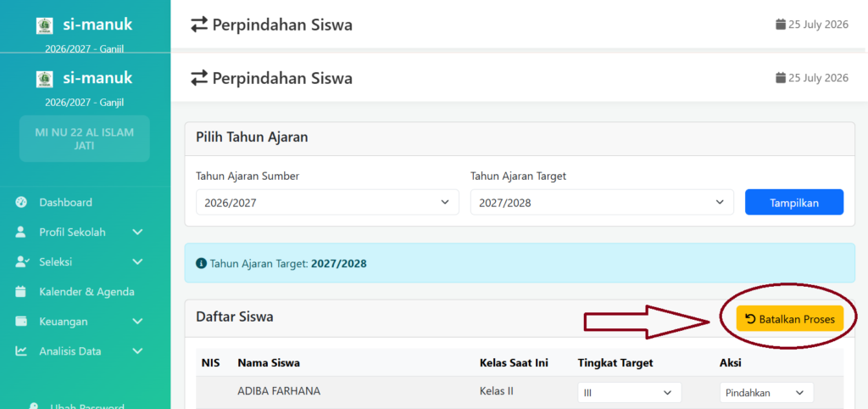Click the NIS column header
The width and height of the screenshot is (868, 409).
(x=210, y=363)
